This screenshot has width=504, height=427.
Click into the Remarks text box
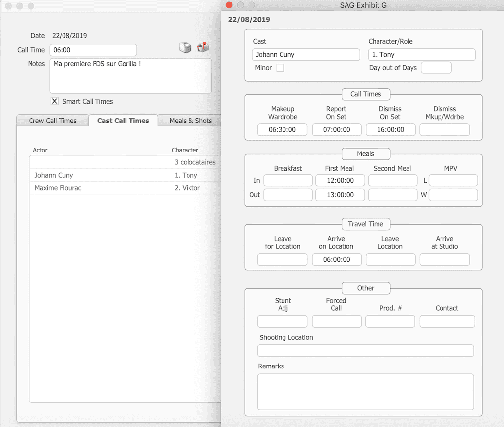365,392
